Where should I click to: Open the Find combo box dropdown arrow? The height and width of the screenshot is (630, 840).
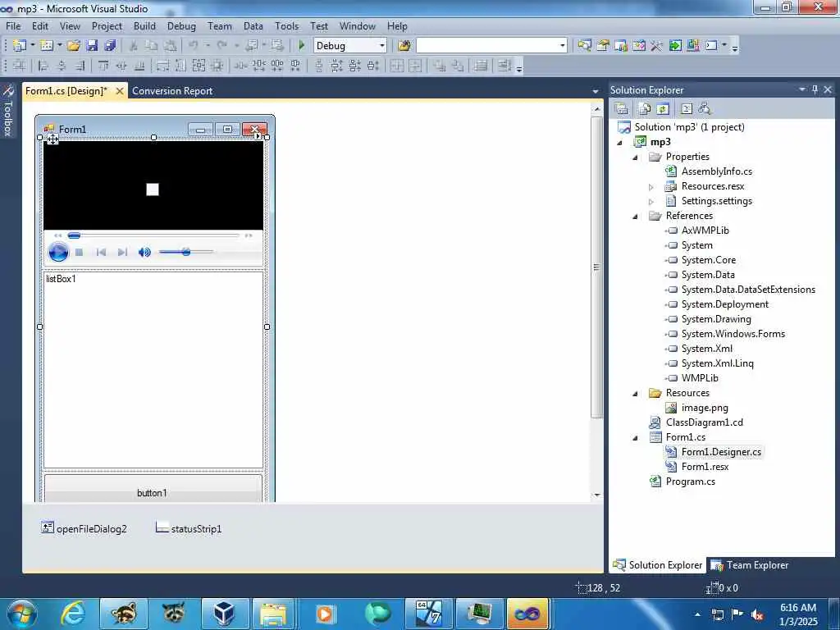click(x=562, y=46)
